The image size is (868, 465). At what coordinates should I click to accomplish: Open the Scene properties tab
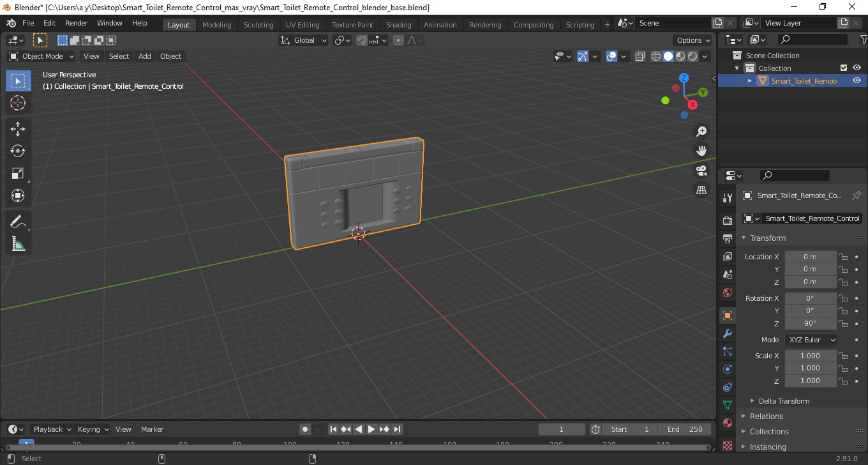pos(727,274)
